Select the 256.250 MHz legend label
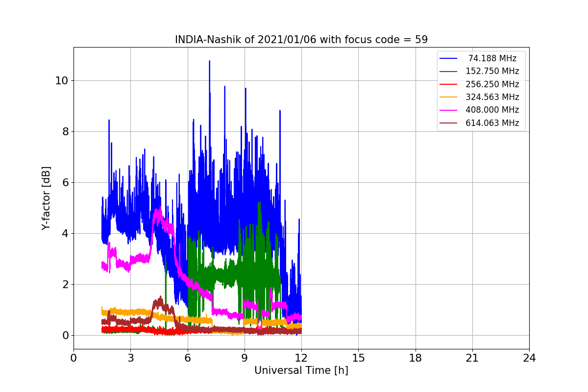Viewport: 588px width, 392px height. pos(492,84)
